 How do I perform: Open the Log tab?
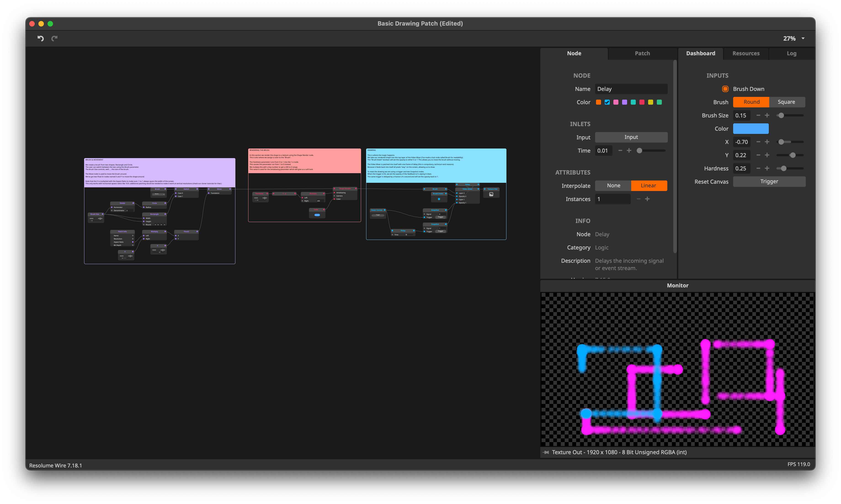[791, 53]
